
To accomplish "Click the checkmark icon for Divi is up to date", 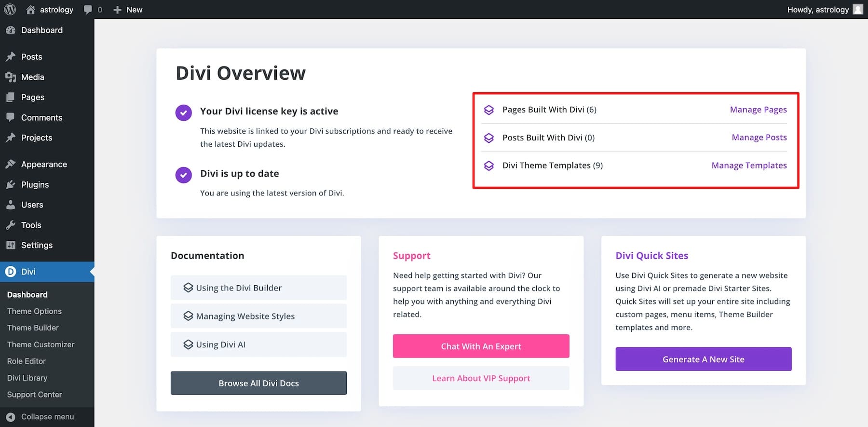I will coord(183,175).
